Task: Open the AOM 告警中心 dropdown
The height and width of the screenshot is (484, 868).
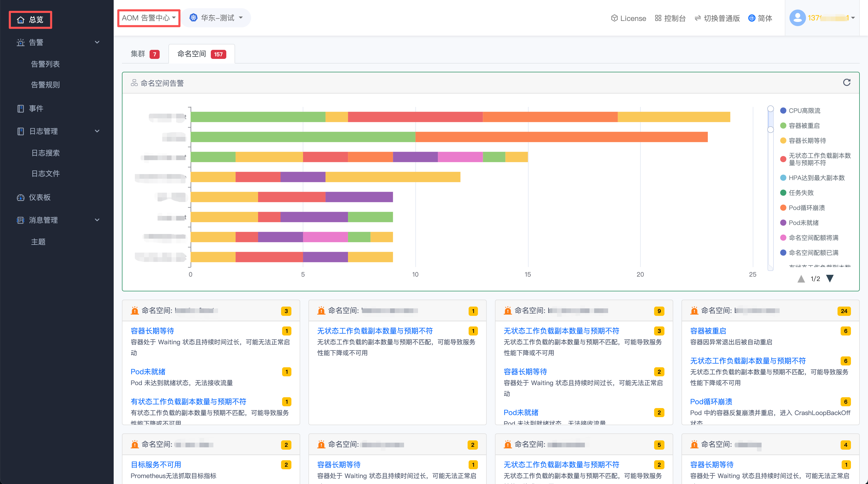Action: [x=149, y=18]
